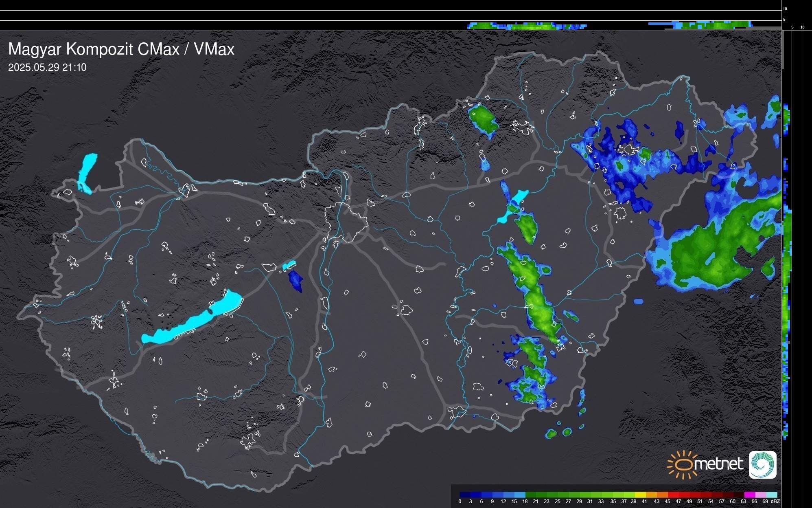Image resolution: width=812 pixels, height=508 pixels.
Task: Click the 2025.05.29 21:10 timestamp
Action: pyautogui.click(x=47, y=68)
